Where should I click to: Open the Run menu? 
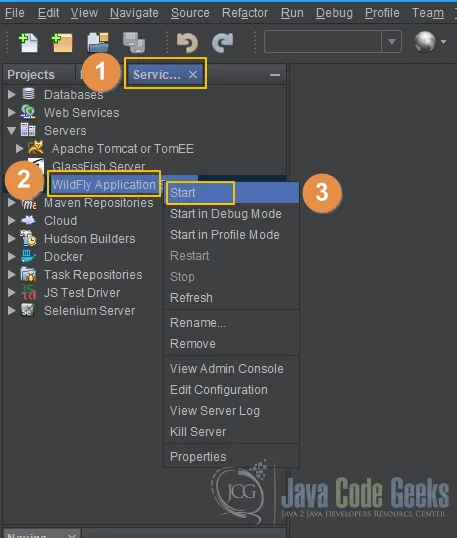pyautogui.click(x=292, y=13)
